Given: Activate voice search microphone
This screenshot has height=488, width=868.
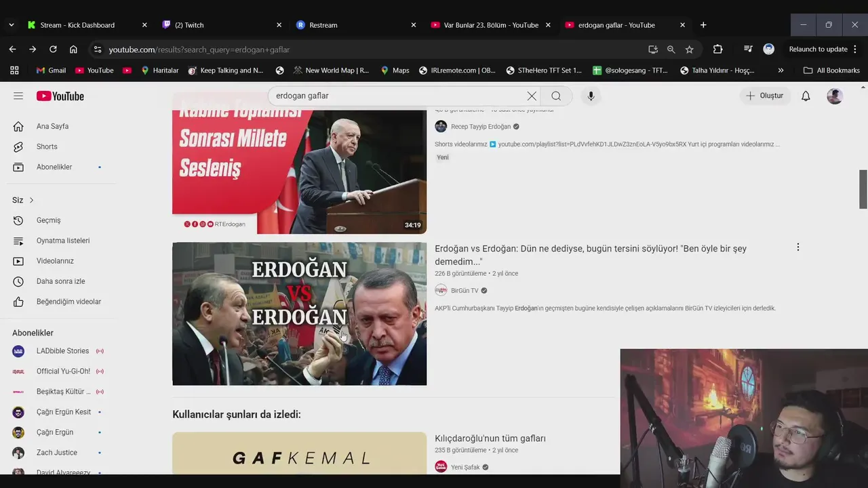Looking at the screenshot, I should pyautogui.click(x=591, y=96).
